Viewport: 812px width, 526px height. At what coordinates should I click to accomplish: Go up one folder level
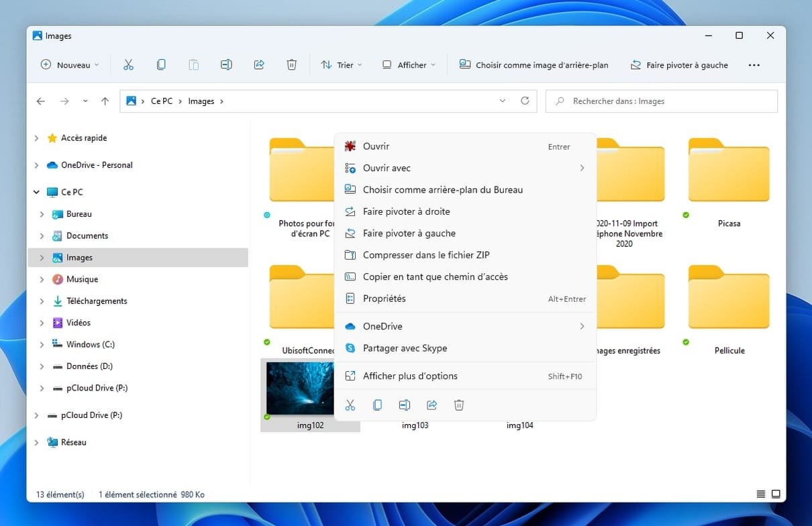(105, 101)
